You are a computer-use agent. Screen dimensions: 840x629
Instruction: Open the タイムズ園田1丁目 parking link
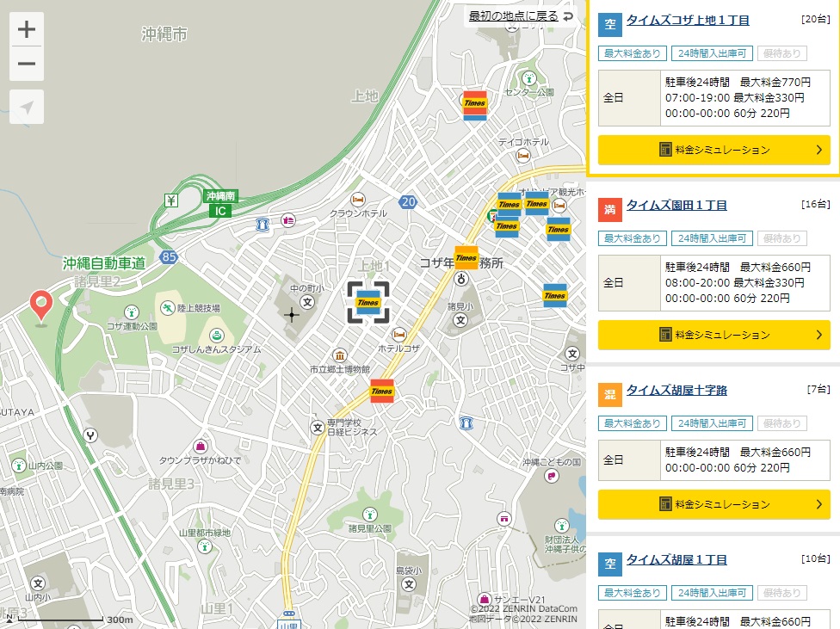tap(676, 205)
